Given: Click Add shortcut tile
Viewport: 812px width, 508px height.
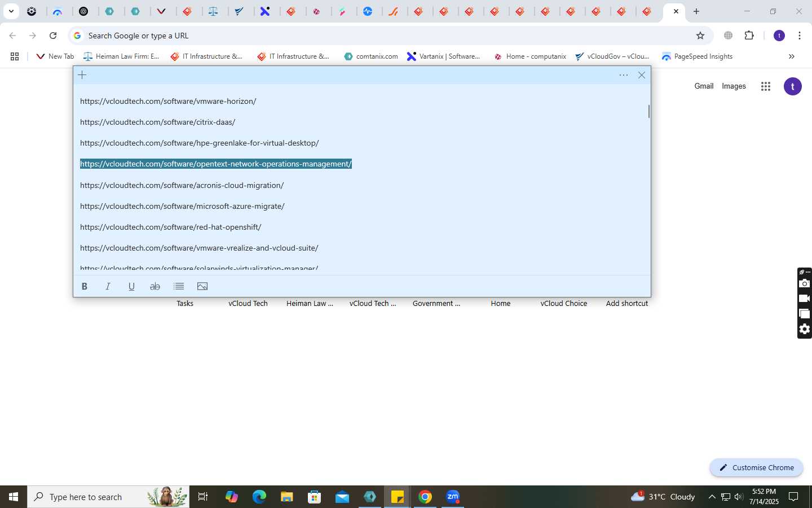Looking at the screenshot, I should pyautogui.click(x=627, y=304).
